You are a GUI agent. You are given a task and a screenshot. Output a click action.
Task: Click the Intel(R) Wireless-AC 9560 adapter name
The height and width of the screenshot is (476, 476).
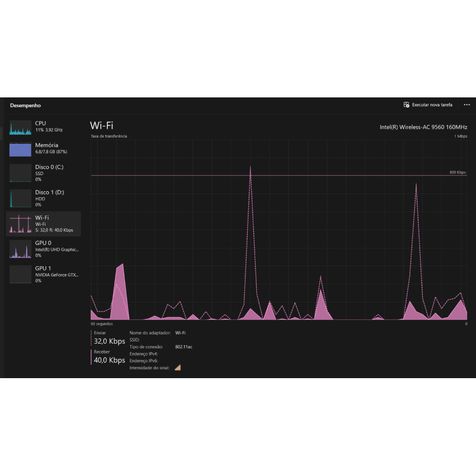click(x=423, y=127)
